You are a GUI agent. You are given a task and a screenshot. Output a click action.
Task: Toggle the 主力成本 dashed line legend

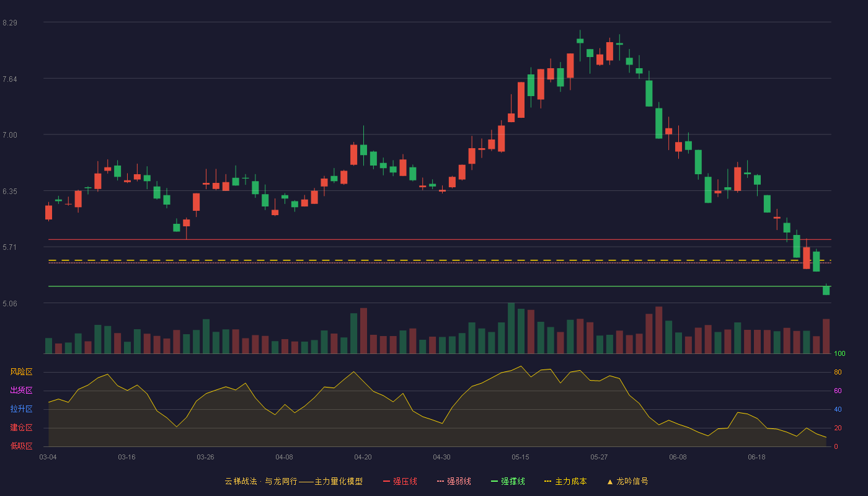565,481
